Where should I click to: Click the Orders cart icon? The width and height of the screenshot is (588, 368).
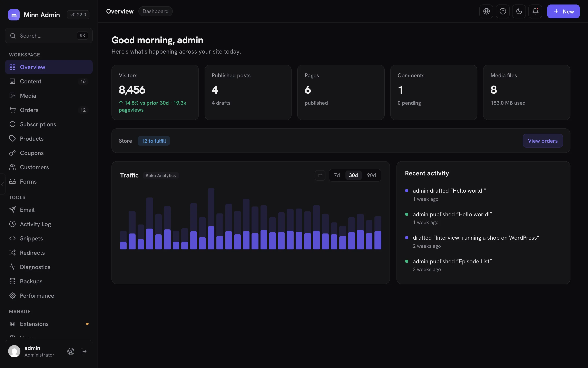click(x=12, y=110)
